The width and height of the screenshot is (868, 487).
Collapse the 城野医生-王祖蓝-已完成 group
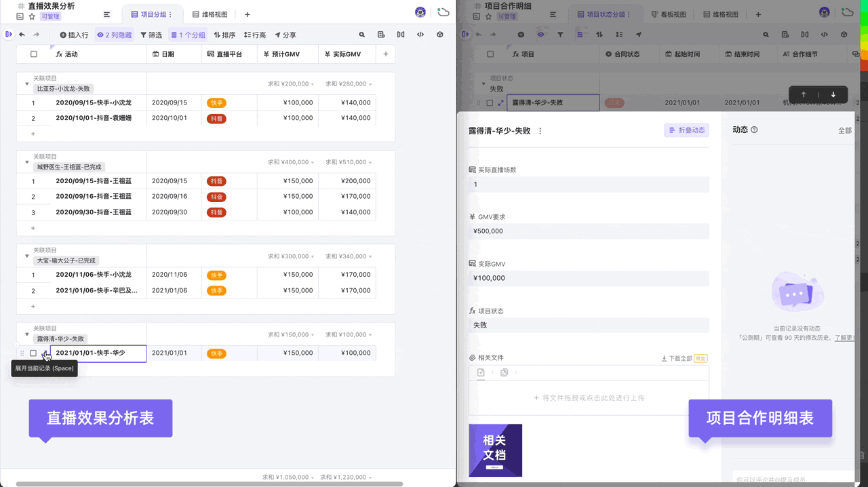click(27, 162)
